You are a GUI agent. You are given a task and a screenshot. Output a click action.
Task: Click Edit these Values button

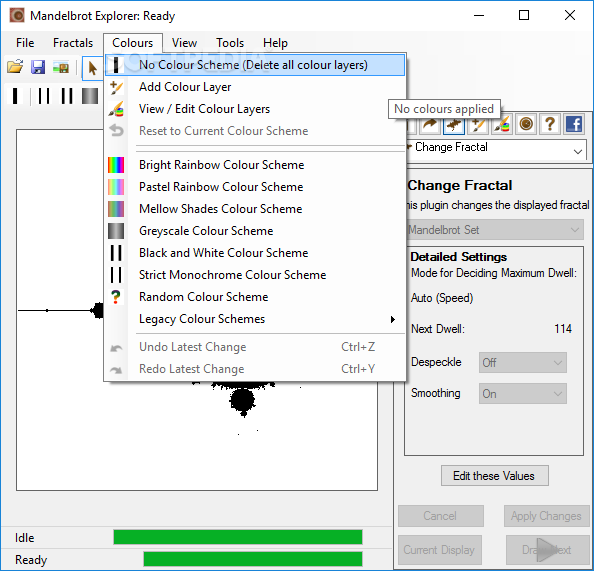point(494,476)
